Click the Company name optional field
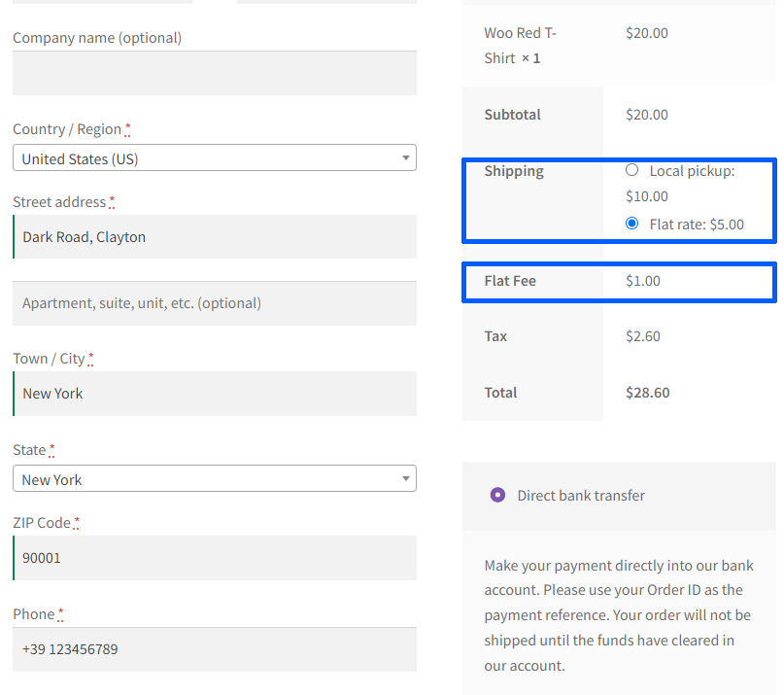This screenshot has width=784, height=695. point(214,72)
